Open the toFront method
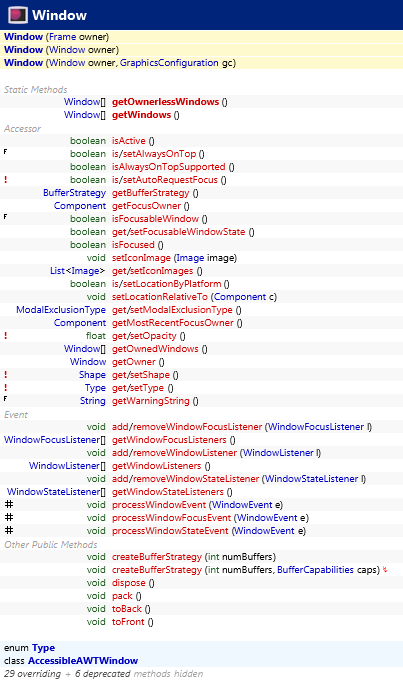Viewport: 403px width, 680px height. 128,622
